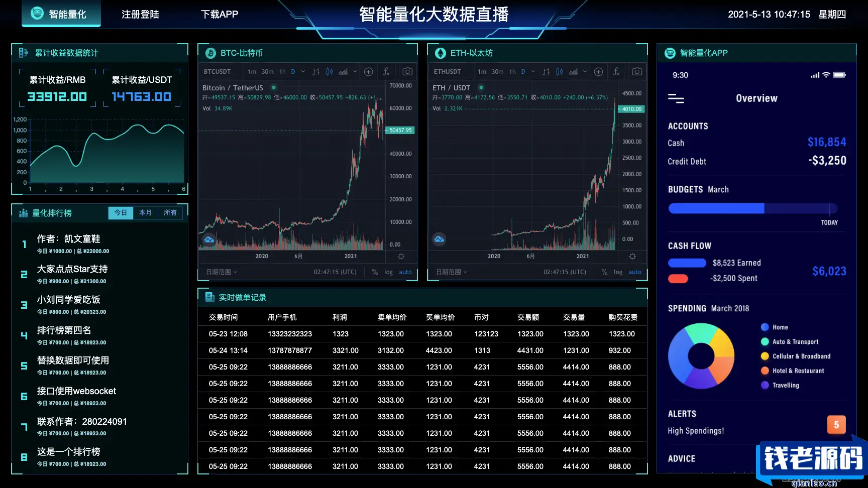Click cloud logo on ETH chart
The image size is (868, 488).
tap(439, 239)
